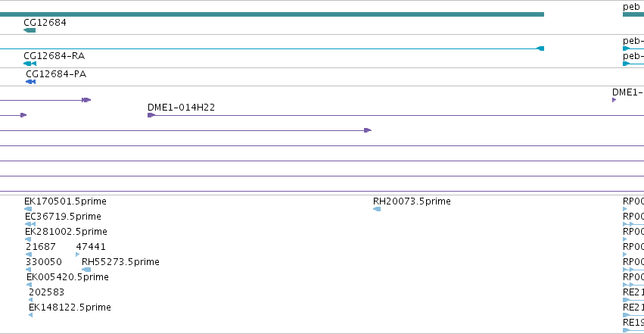
Task: Click the RH20073.5prime EST label
Action: (x=412, y=201)
